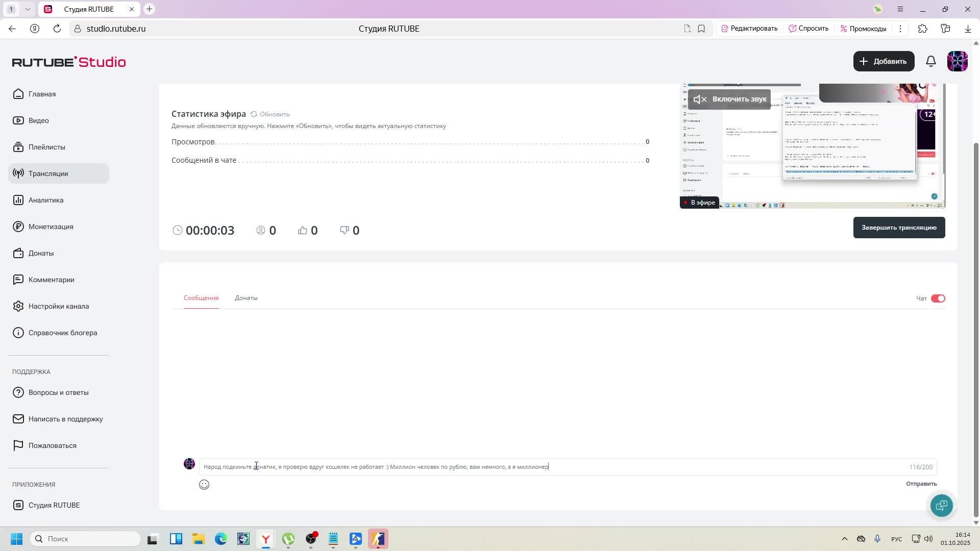Click the refresh icon next to Обновить
Viewport: 980px width, 551px height.
[254, 114]
